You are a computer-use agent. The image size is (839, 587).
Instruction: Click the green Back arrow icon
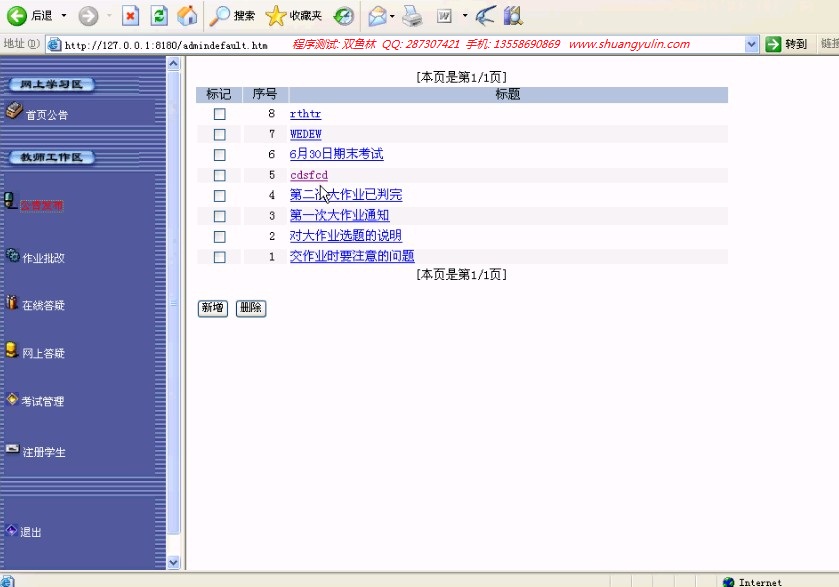point(17,16)
